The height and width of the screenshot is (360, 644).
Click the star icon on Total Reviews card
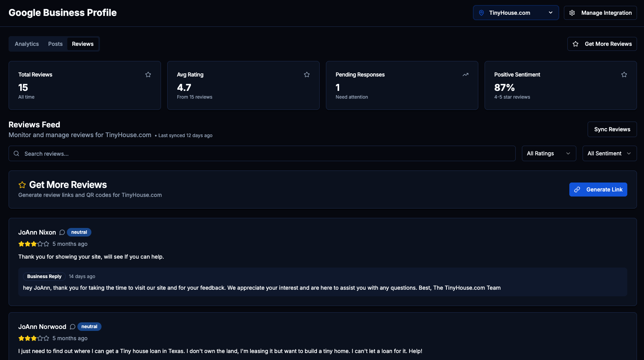(x=148, y=74)
